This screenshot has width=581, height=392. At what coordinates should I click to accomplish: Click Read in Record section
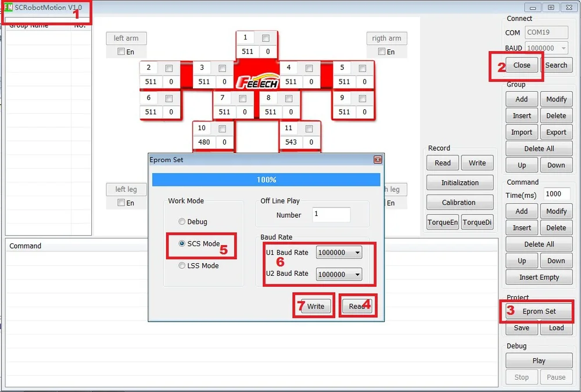tap(443, 163)
